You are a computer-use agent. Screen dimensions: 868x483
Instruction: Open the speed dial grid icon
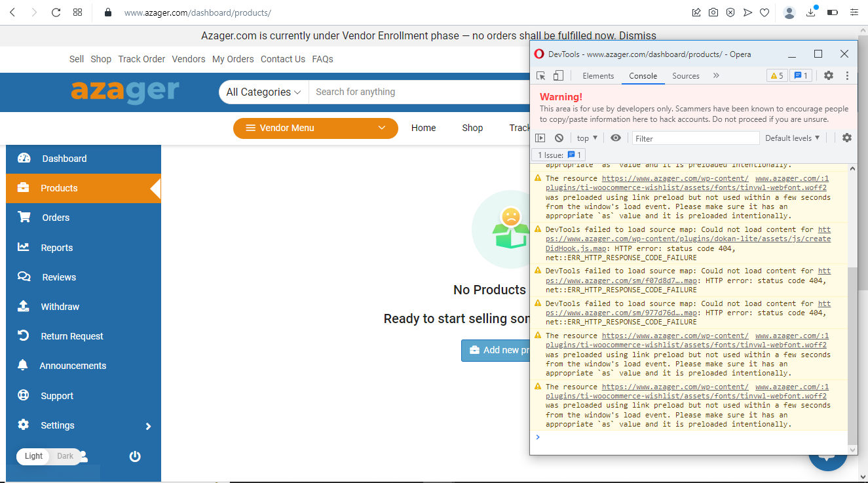tap(77, 12)
